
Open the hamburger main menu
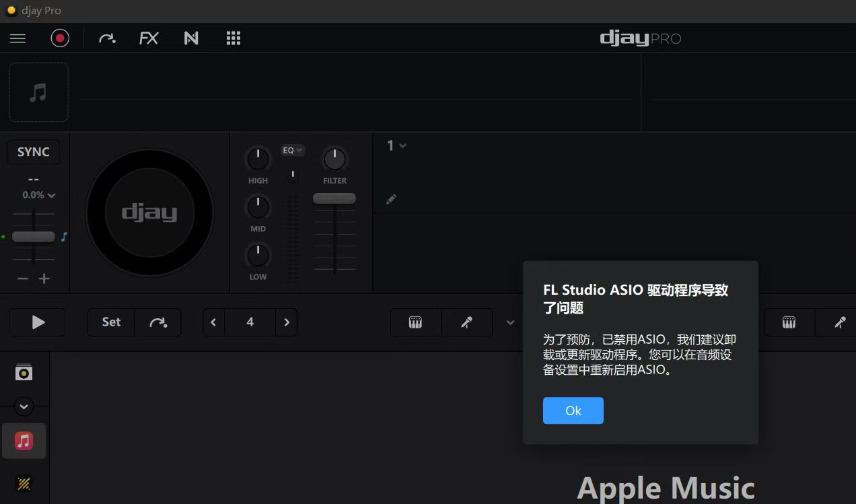[17, 38]
